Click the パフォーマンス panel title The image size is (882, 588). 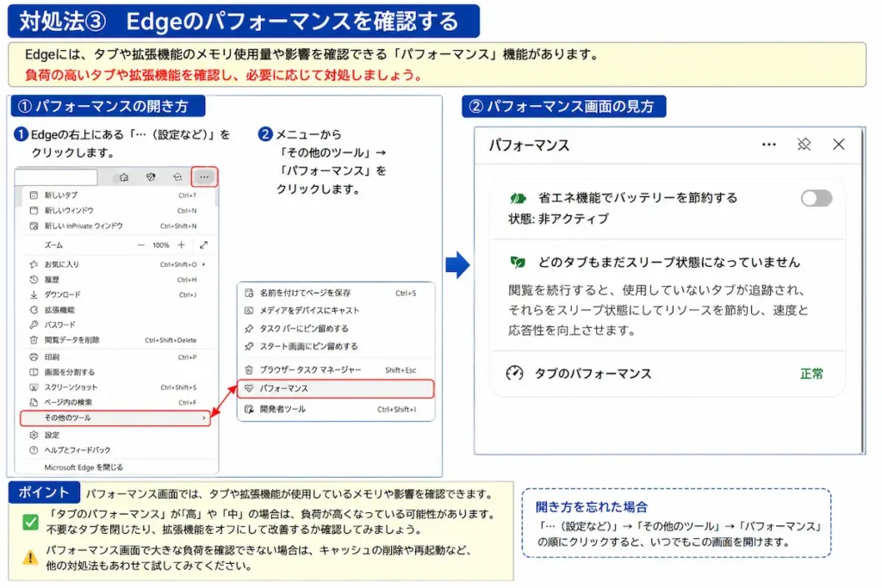(529, 145)
